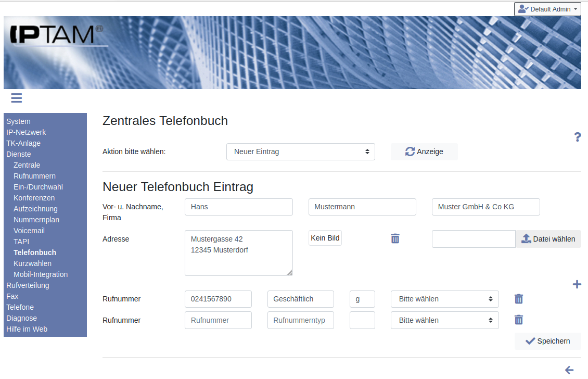This screenshot has width=588, height=379.
Task: Open the Default Admin user dropdown
Action: coord(547,9)
